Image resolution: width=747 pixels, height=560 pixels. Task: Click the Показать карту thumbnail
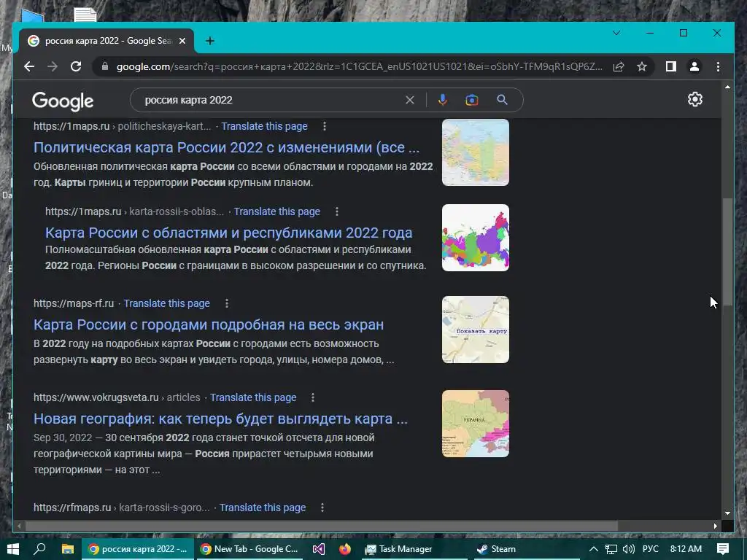point(476,330)
